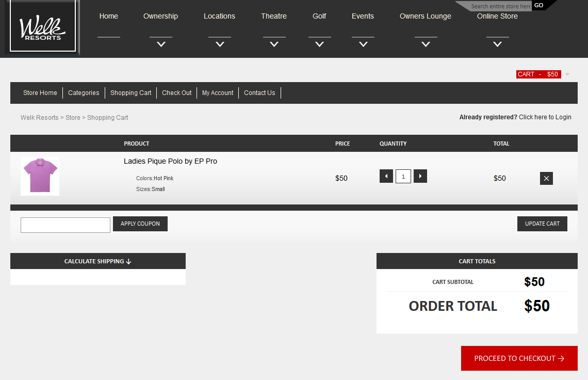This screenshot has height=380, width=588.
Task: Expand the Ownership menu chevron
Action: (161, 44)
